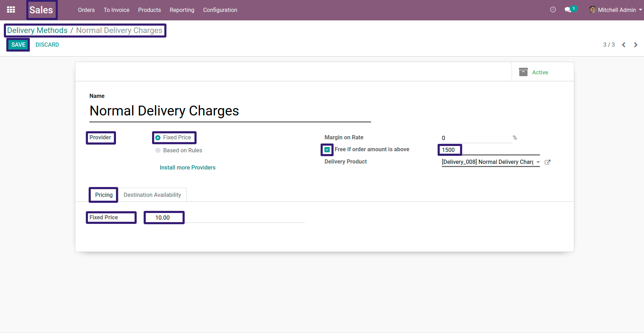Click the Fixed Price label in Pricing tab
The image size is (644, 333).
(104, 217)
